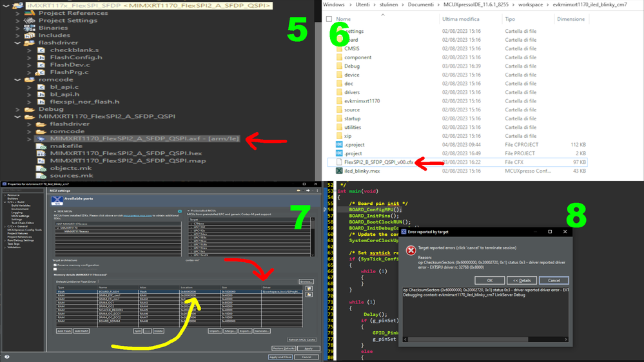Screen dimensions: 644x362
Task: Click Documenti in the Explorer breadcrumb
Action: 420,5
